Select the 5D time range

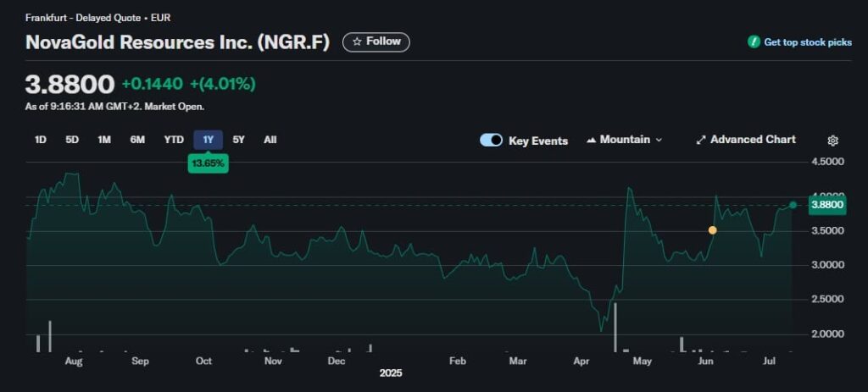click(x=72, y=140)
